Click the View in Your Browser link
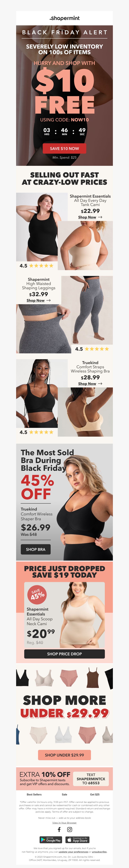Viewport: 129px width, 868px height. tap(64, 823)
